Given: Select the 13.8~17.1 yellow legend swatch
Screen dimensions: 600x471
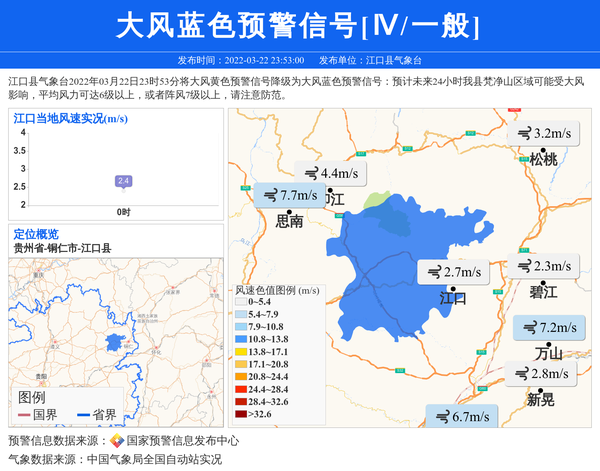Looking at the screenshot, I should tap(240, 352).
